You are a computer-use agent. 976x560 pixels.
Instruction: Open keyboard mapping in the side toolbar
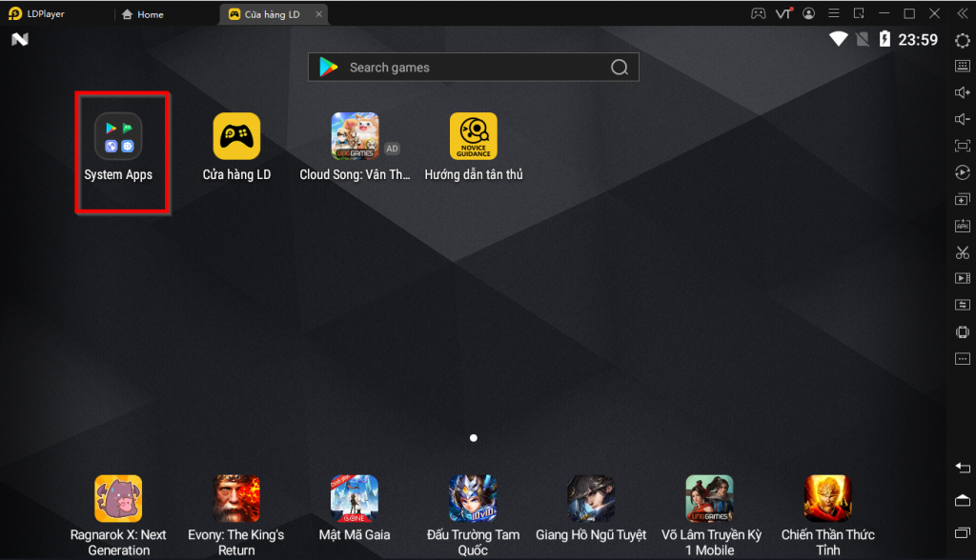[963, 66]
